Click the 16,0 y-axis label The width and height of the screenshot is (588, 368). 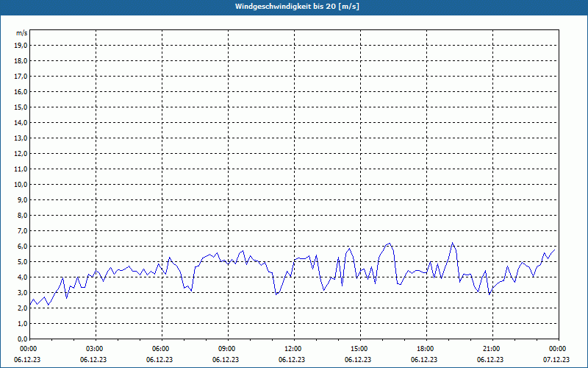21,91
